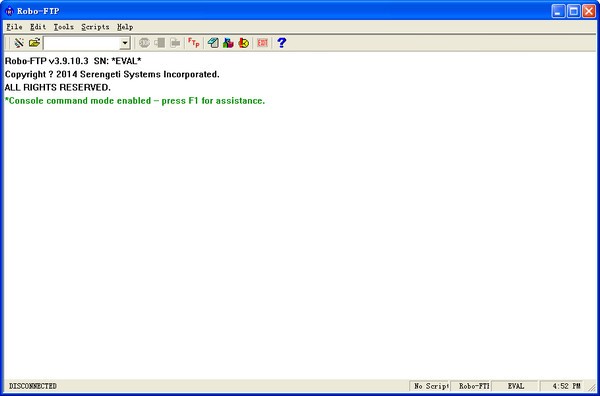Open the script editor notepad icon

[x=213, y=43]
